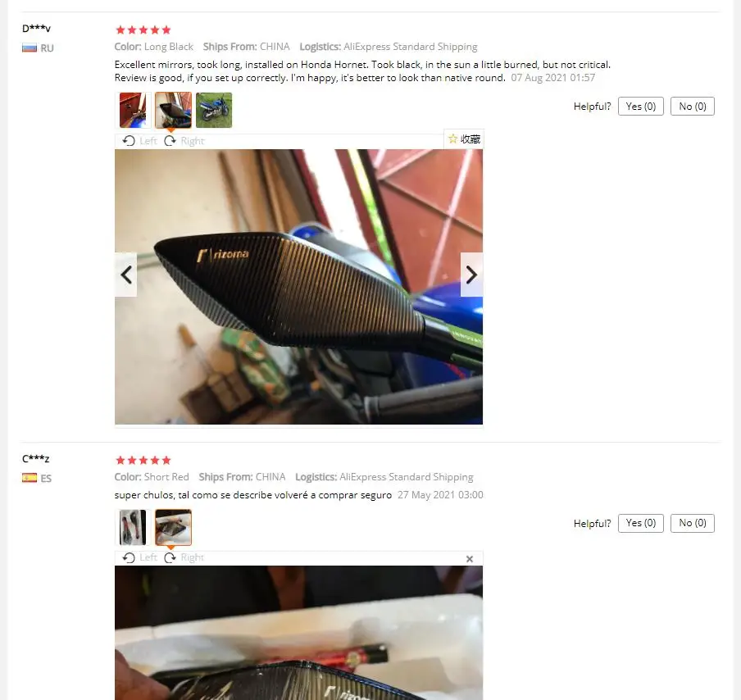Rotate second review image left
The image size is (741, 700).
pos(139,557)
